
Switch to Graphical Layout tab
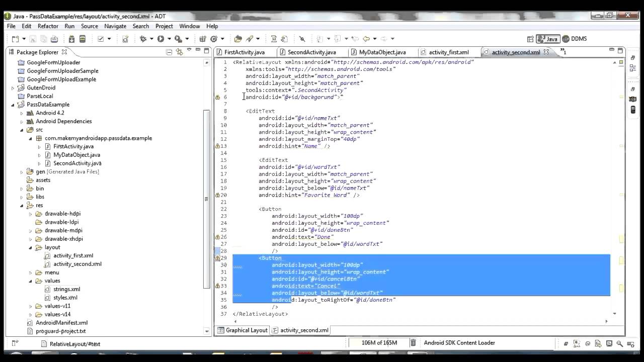[x=243, y=330]
